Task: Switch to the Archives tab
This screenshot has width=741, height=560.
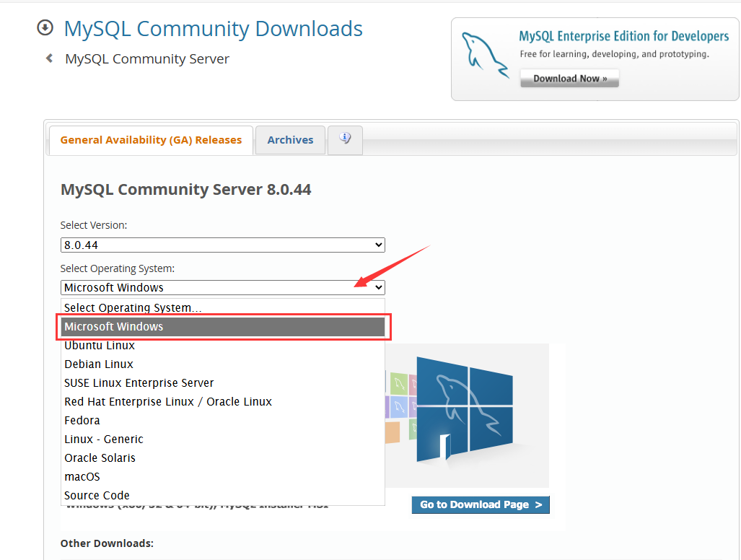Action: [290, 140]
